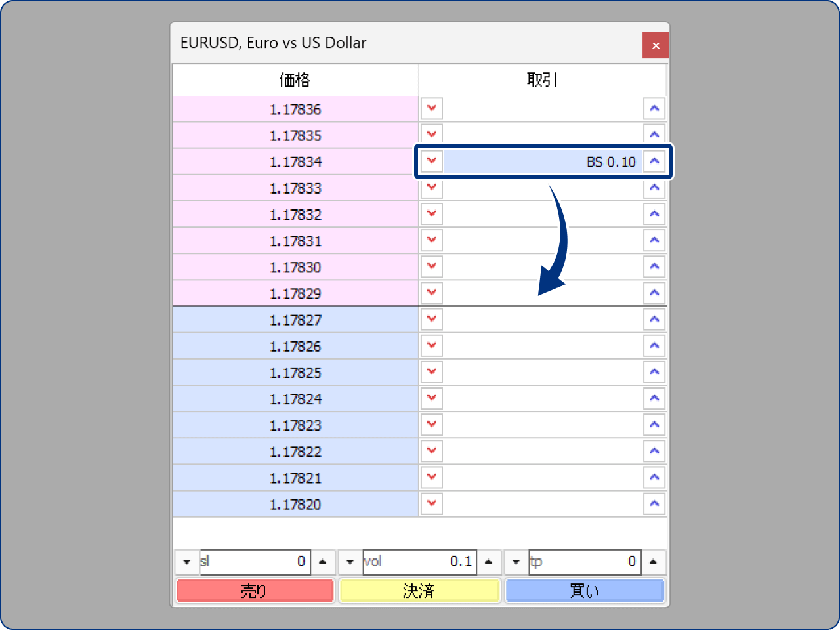This screenshot has width=840, height=630.
Task: Click buy arrow at price 1.17820
Action: coord(654,503)
